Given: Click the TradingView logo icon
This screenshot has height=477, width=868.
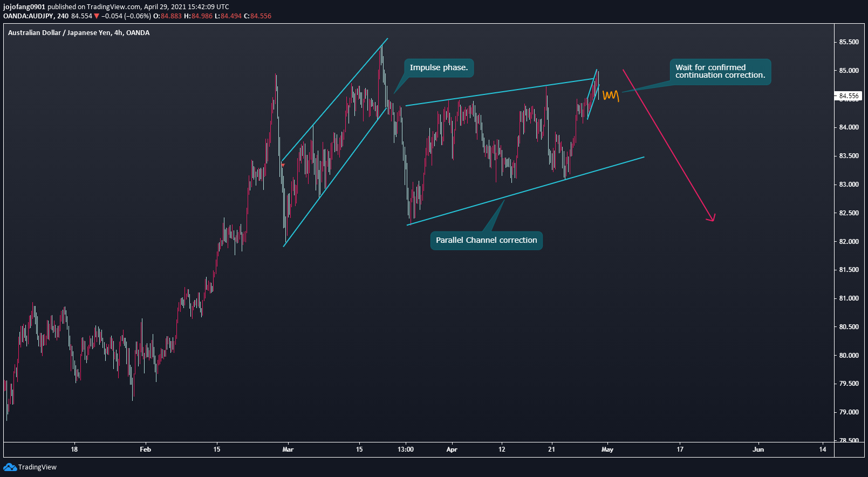Looking at the screenshot, I should pyautogui.click(x=10, y=467).
